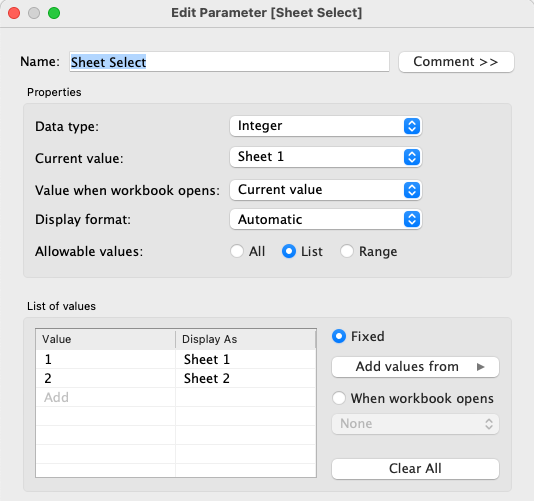The image size is (534, 501).
Task: Click the Clear All button
Action: (x=415, y=469)
